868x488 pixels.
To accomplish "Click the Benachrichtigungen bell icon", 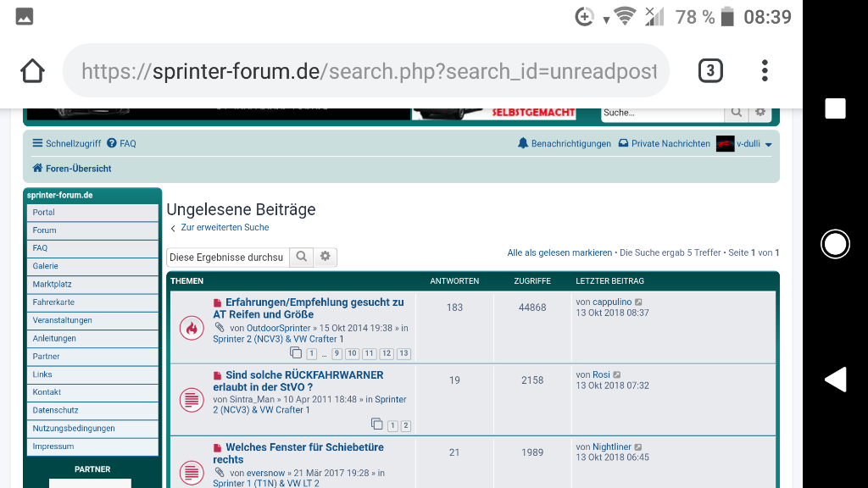I will tap(523, 143).
